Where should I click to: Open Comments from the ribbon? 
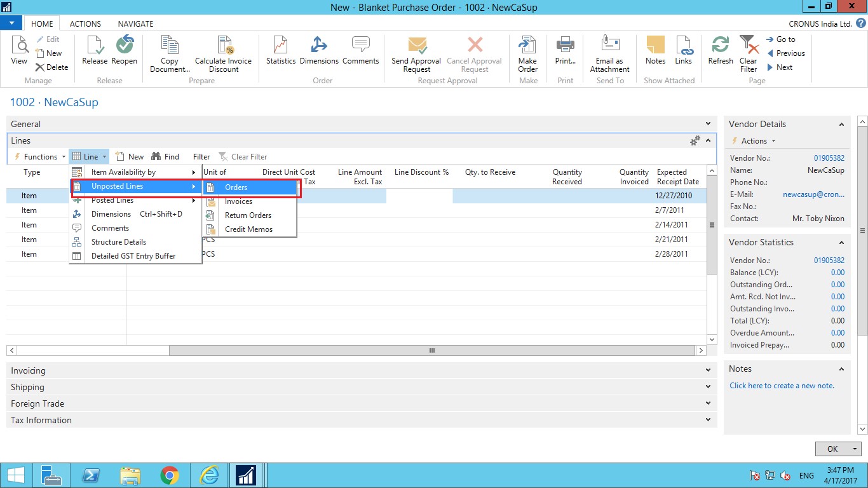coord(360,51)
